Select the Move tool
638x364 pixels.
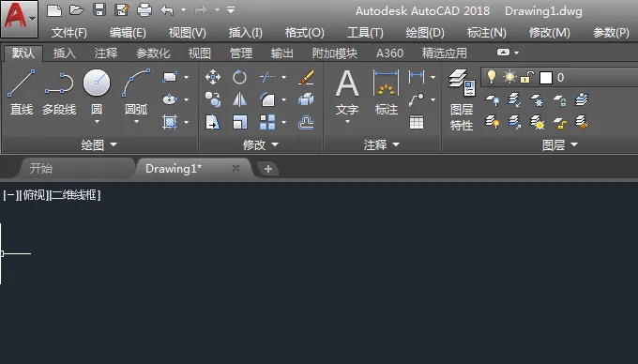point(213,77)
